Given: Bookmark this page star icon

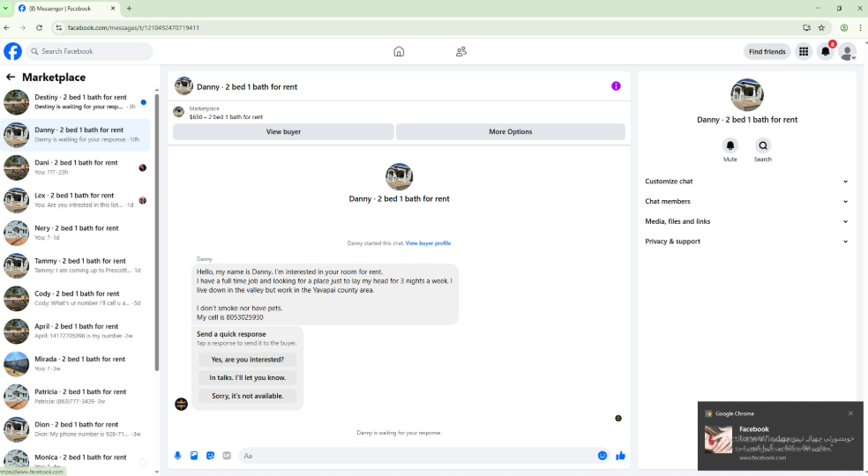Looking at the screenshot, I should coord(821,27).
